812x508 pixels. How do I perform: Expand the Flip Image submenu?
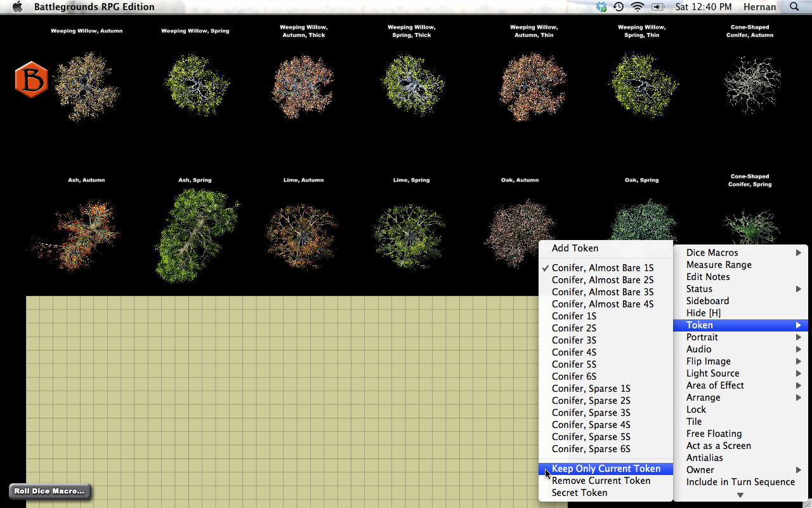click(740, 361)
